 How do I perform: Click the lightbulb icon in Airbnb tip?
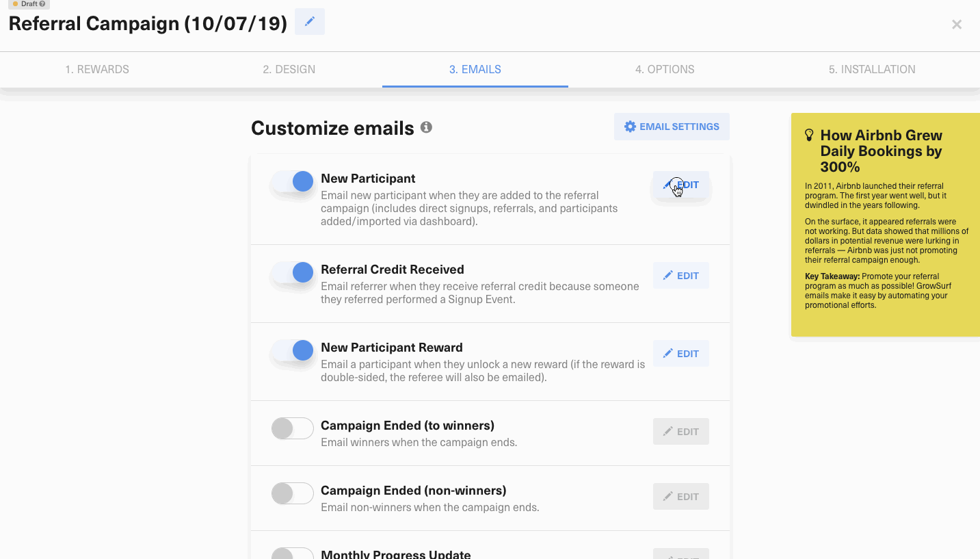pyautogui.click(x=809, y=135)
